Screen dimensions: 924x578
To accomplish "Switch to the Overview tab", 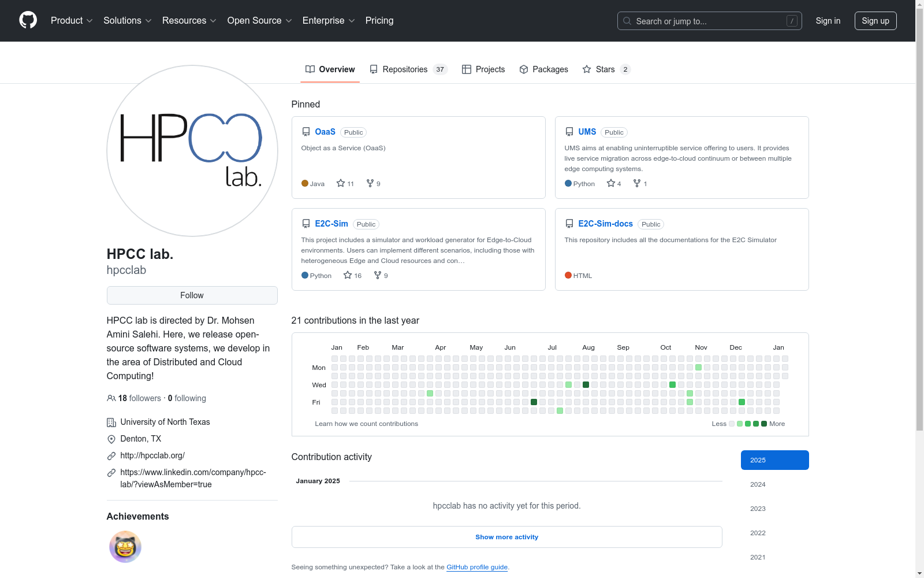I will [x=330, y=69].
